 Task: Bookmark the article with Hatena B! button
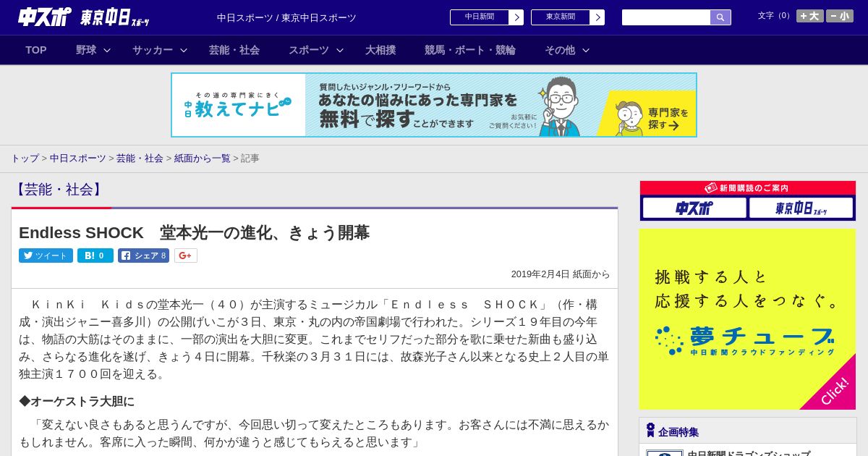pos(95,256)
